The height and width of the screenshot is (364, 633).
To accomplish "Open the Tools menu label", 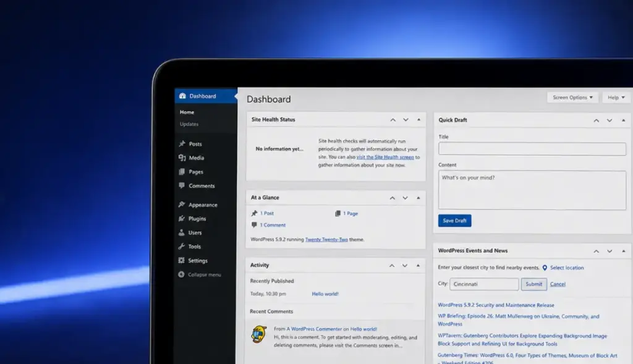I will coord(194,246).
